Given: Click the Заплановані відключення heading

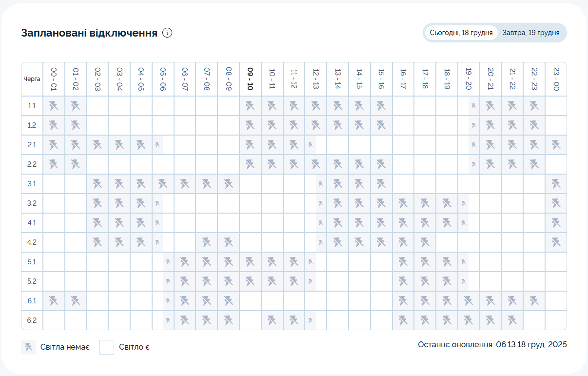Looking at the screenshot, I should [89, 33].
